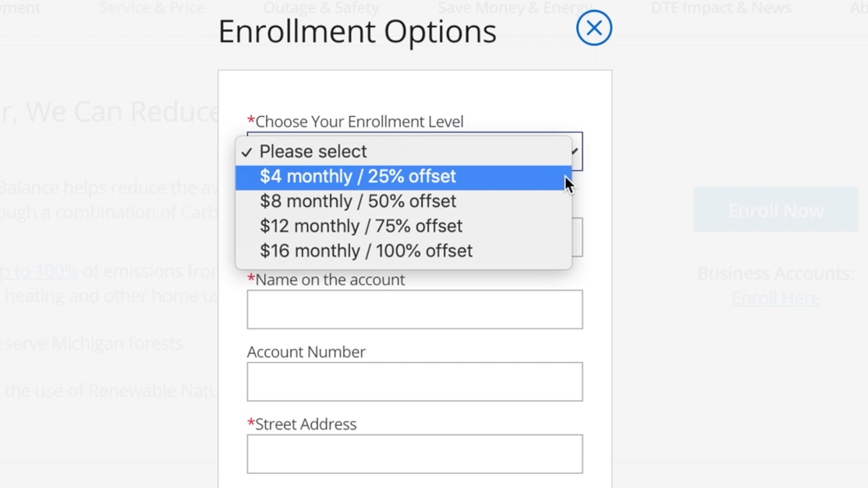Viewport: 868px width, 488px height.
Task: Close the Enrollment Options dialog
Action: [594, 28]
